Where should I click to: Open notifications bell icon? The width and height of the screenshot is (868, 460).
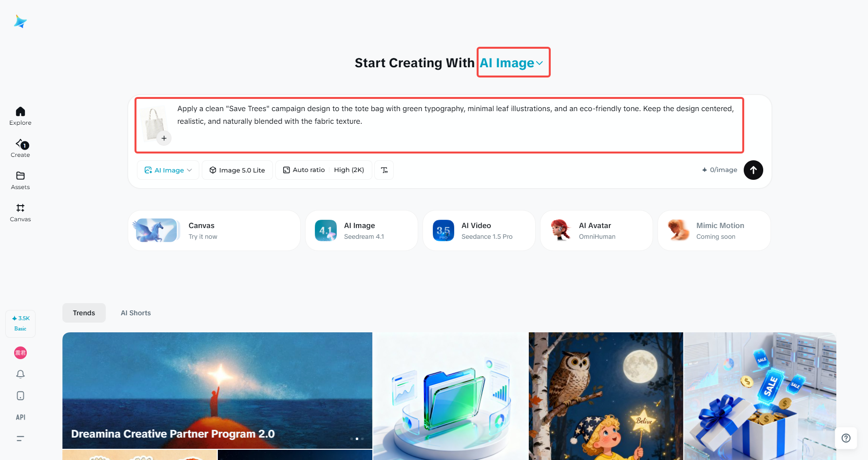click(x=20, y=374)
